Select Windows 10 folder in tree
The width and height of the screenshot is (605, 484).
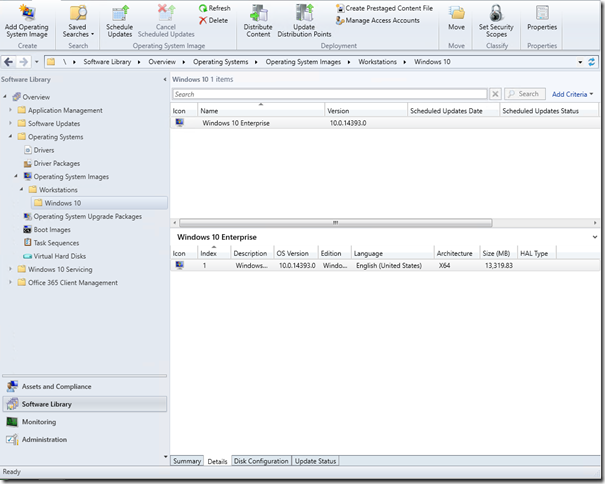click(x=99, y=203)
